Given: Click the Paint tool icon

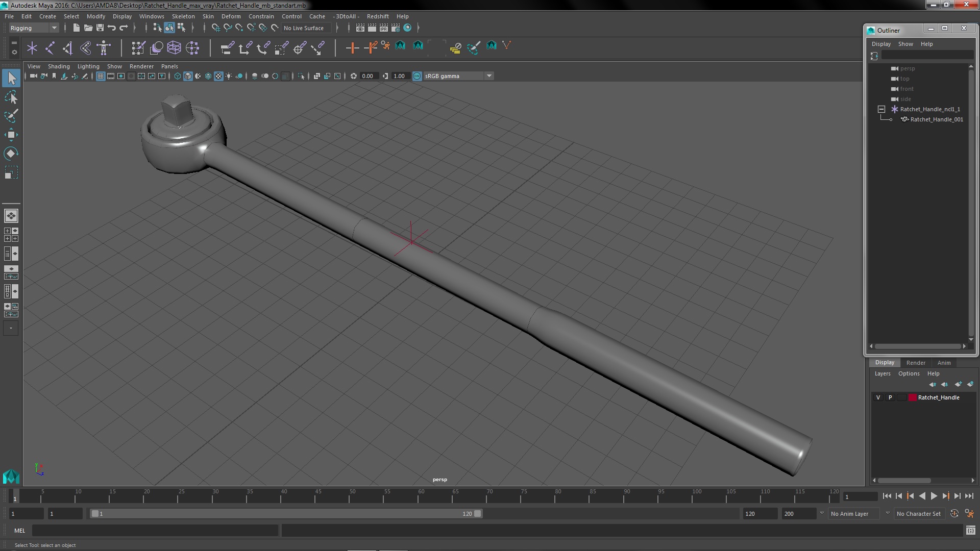Looking at the screenshot, I should [x=10, y=115].
